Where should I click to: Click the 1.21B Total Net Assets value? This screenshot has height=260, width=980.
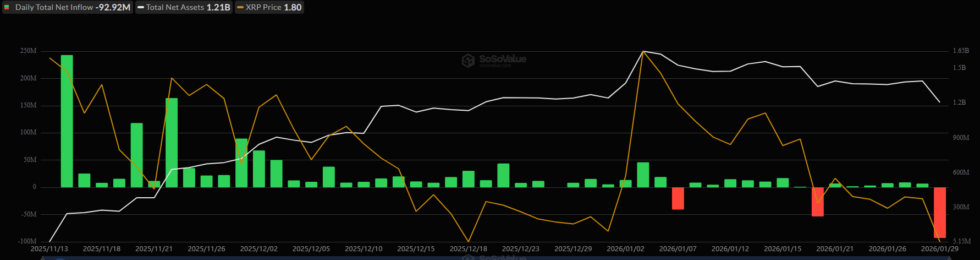click(x=218, y=8)
